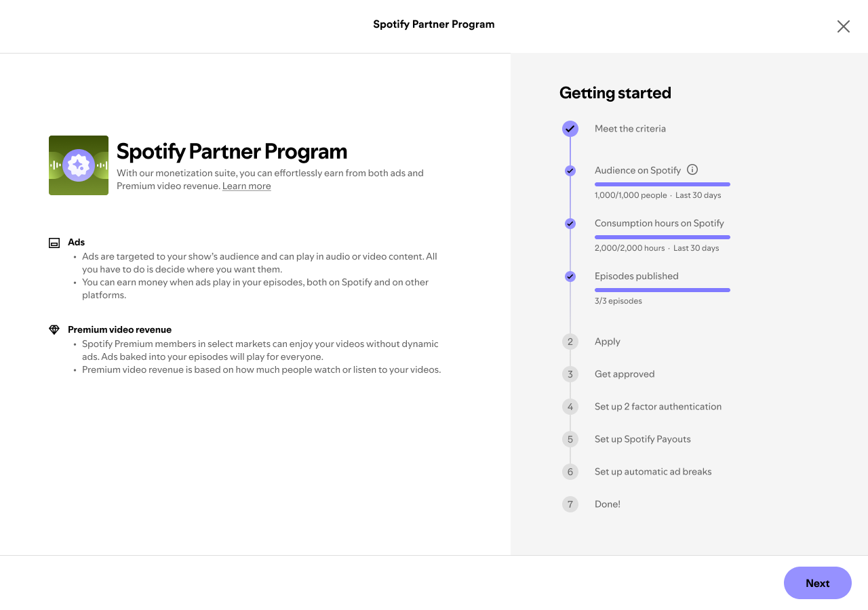This screenshot has width=868, height=610.
Task: Click the Premium video revenue heading
Action: (120, 330)
